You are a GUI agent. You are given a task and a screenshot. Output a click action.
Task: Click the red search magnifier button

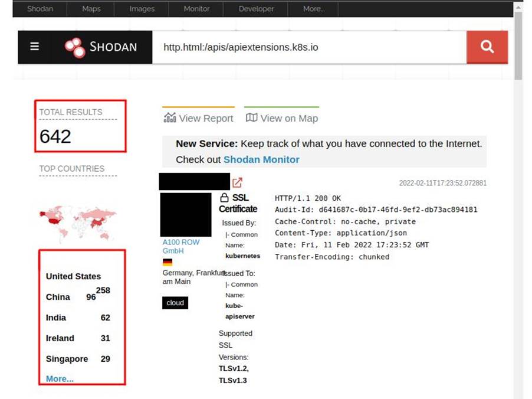coord(487,47)
